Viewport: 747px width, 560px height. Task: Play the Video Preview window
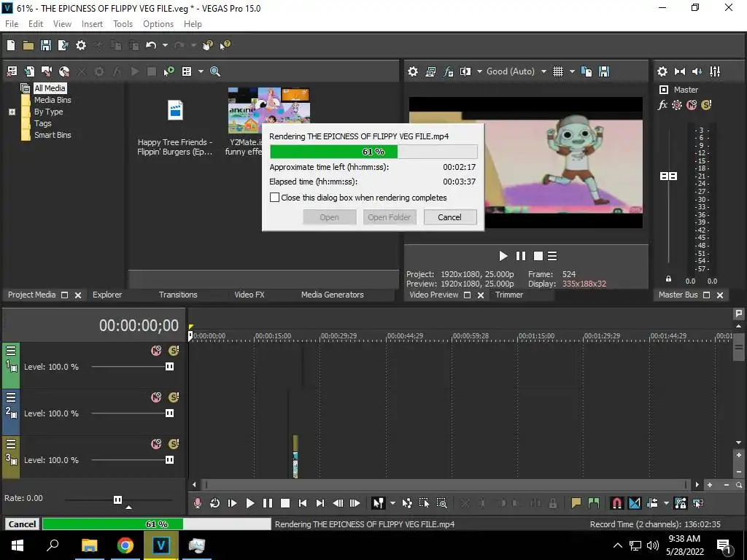tap(503, 256)
